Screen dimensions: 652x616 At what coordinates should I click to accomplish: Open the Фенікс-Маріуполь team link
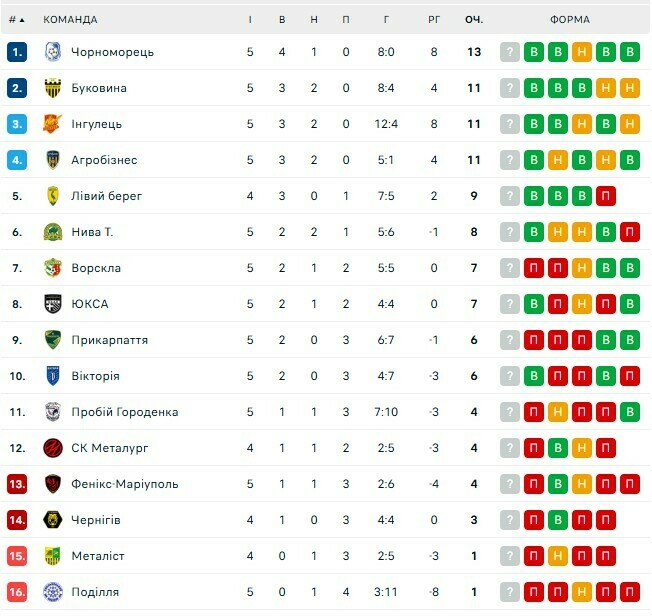(x=124, y=484)
